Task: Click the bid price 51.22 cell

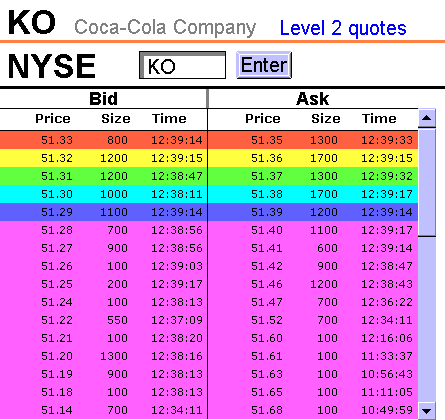Action: (57, 320)
